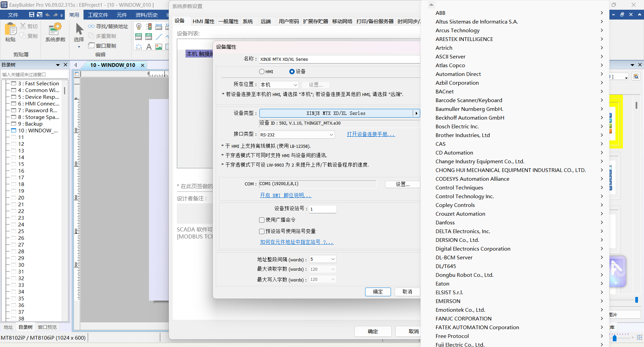This screenshot has height=347, width=644.
Task: Enable the 使用广播命令 checkbox
Action: [262, 220]
